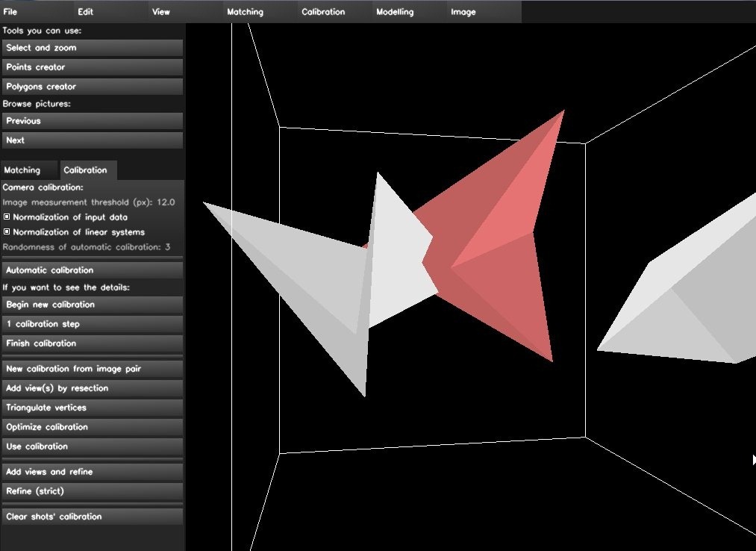Open the Modelling menu
Image resolution: width=756 pixels, height=551 pixels.
(395, 12)
